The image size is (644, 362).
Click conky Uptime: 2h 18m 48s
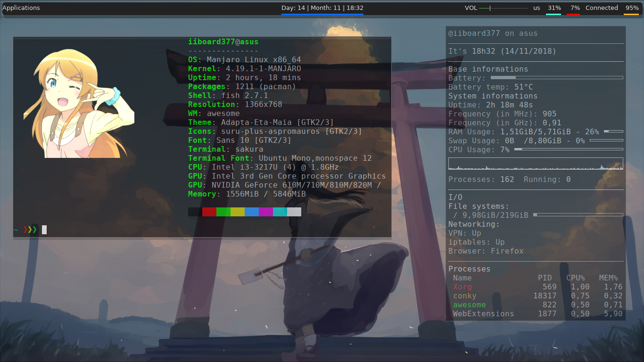pos(491,105)
